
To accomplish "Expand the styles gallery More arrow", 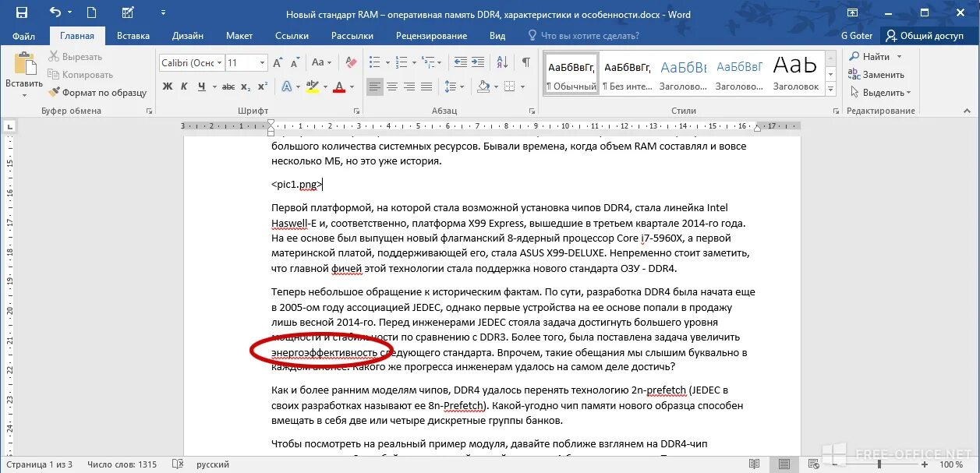I will (x=830, y=90).
